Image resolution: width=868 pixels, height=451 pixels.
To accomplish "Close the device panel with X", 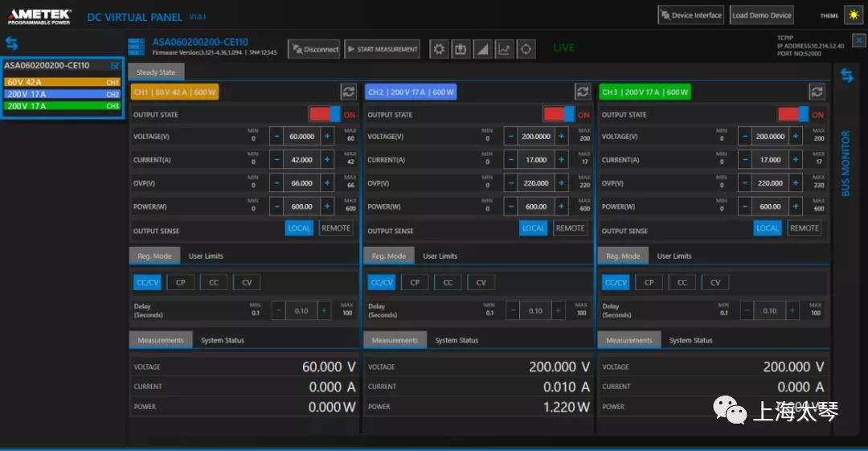I will point(858,40).
